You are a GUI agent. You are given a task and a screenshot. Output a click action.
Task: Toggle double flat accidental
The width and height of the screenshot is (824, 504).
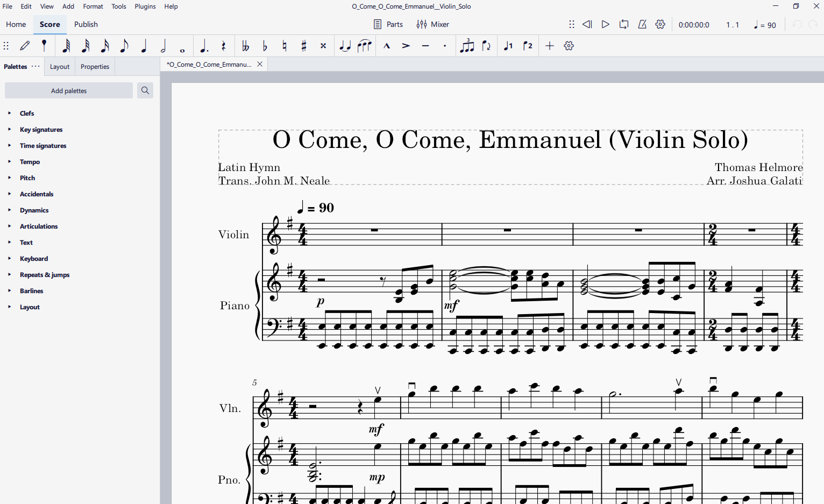(245, 46)
